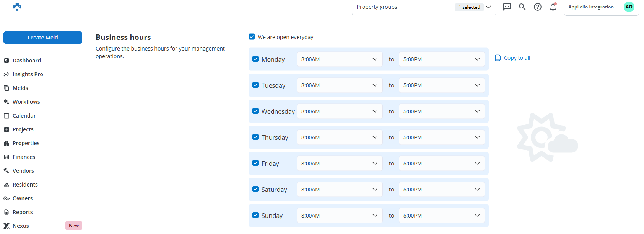
Task: Open Monday start time dropdown
Action: coord(339,59)
